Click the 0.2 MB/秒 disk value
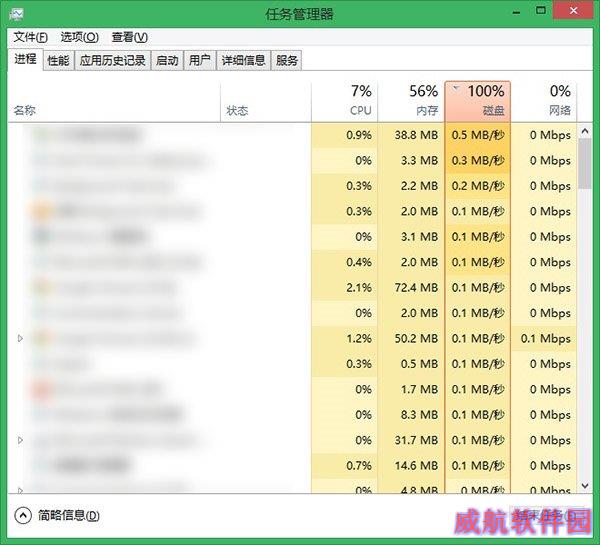600x545 pixels. point(478,186)
